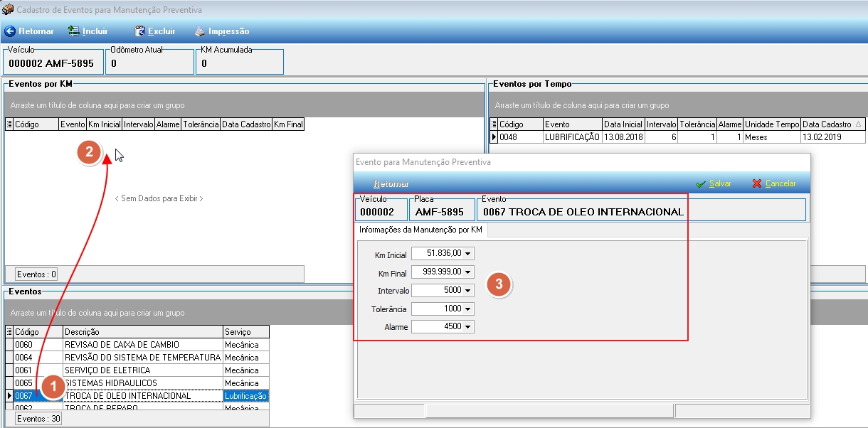Click Data Inicial header in Eventos por Tempo
Screen dimensions: 868x428
point(623,124)
